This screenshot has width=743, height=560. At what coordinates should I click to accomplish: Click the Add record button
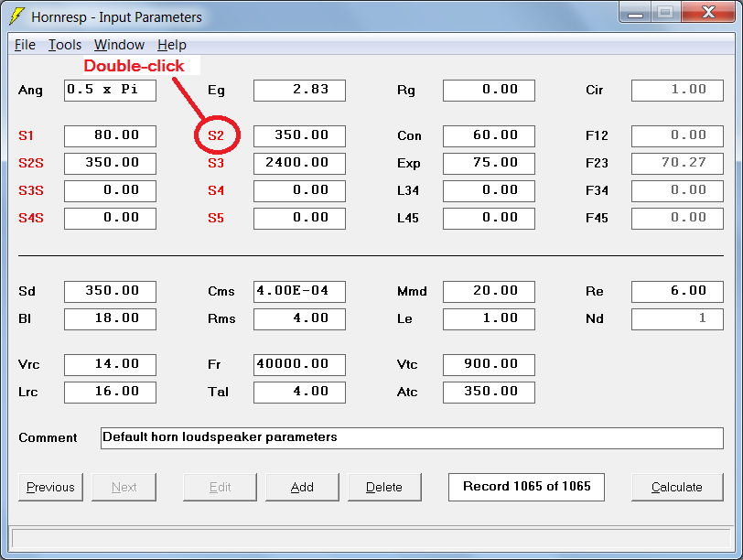click(x=302, y=487)
